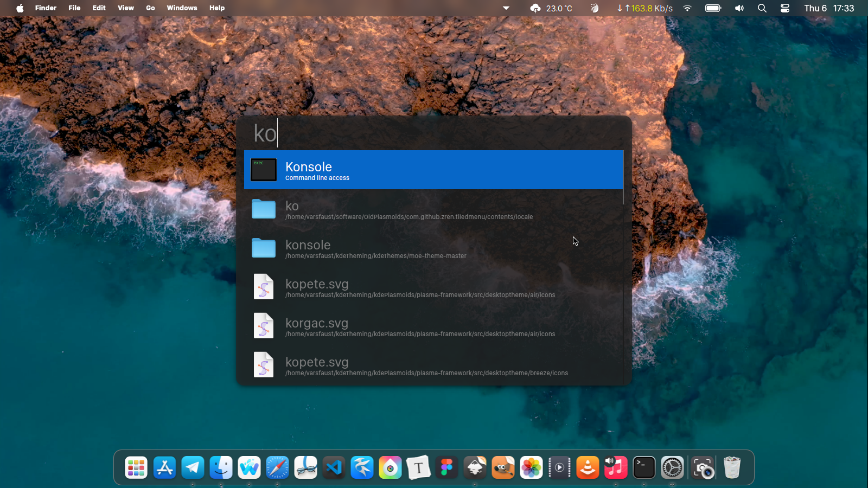Image resolution: width=868 pixels, height=488 pixels.
Task: Click the battery indicator in menu bar
Action: pos(713,8)
